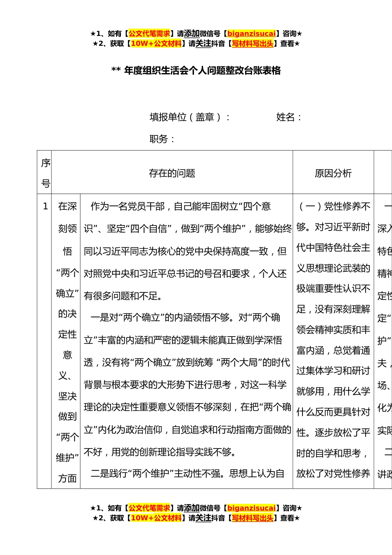Click "写材料写出头" in the bottom footer

pos(253,518)
